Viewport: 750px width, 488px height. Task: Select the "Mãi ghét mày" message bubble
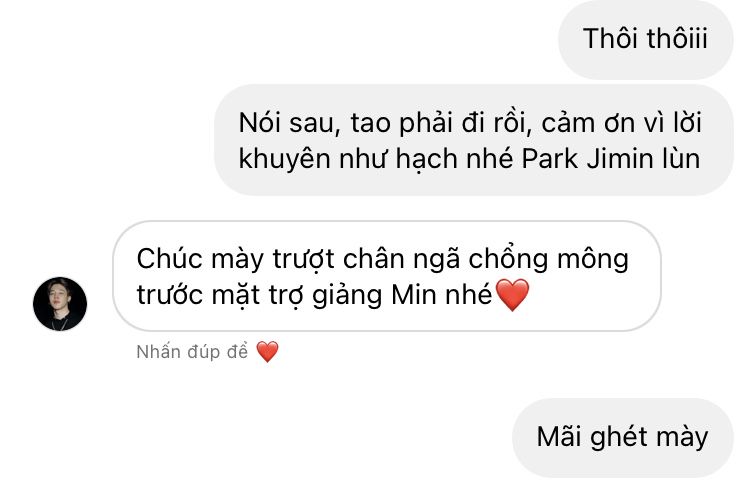[x=623, y=437]
